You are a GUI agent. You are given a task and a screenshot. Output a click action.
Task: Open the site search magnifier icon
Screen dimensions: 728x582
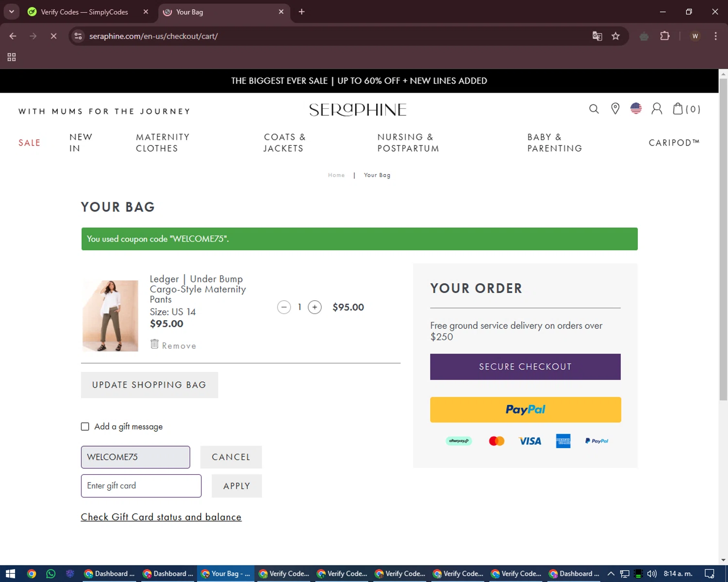point(594,109)
